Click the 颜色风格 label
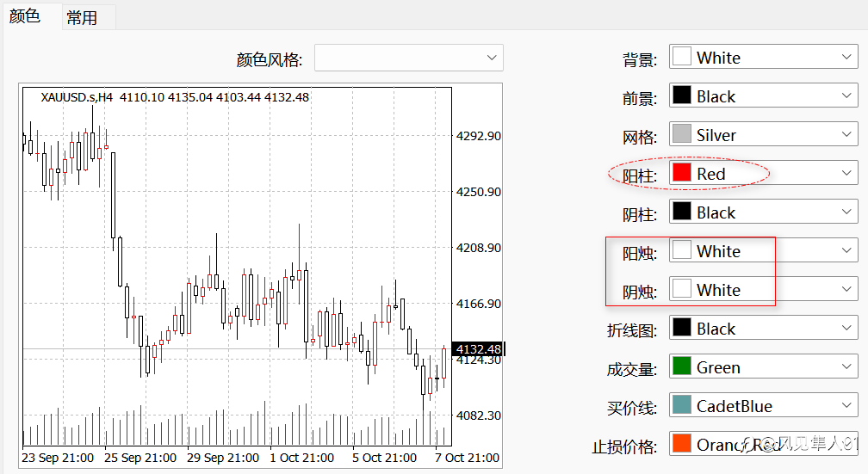Viewport: 868px width, 474px height. point(270,59)
